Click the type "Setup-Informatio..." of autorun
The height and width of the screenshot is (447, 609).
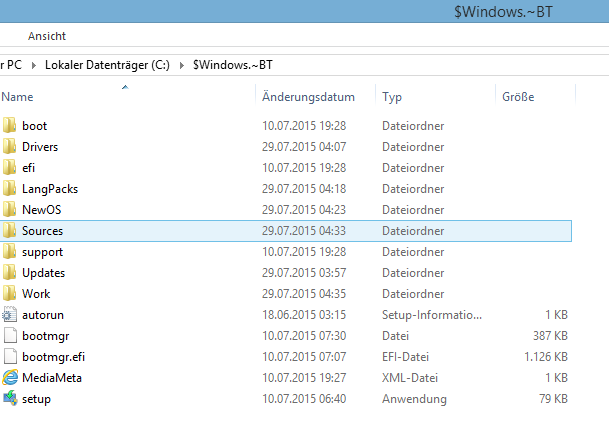432,315
